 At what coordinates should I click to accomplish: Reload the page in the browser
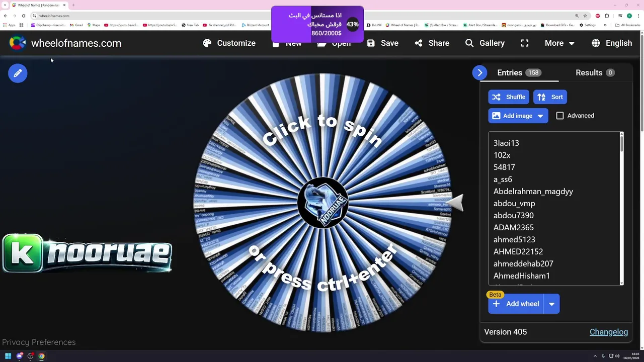point(24,16)
